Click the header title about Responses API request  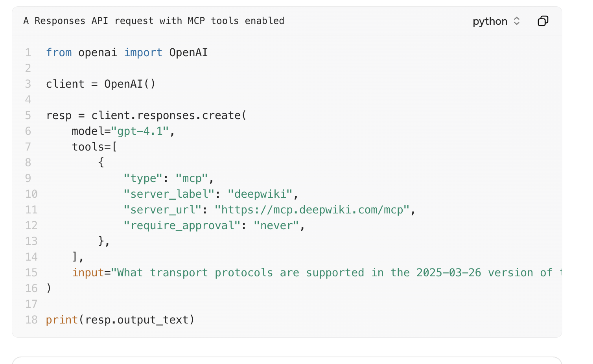154,21
